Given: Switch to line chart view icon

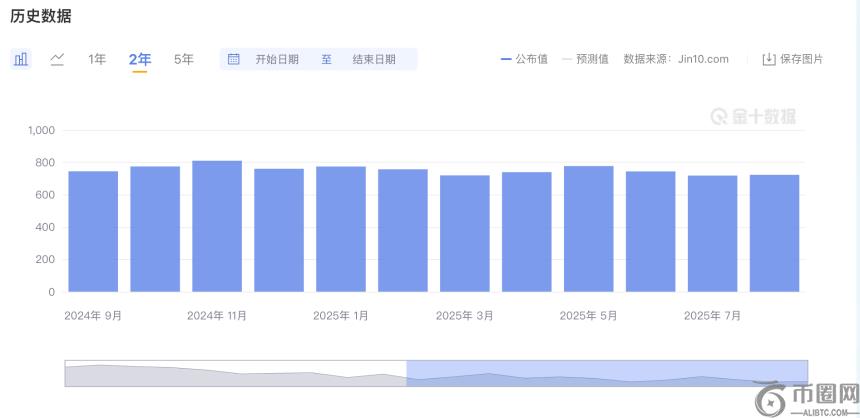Looking at the screenshot, I should [57, 59].
